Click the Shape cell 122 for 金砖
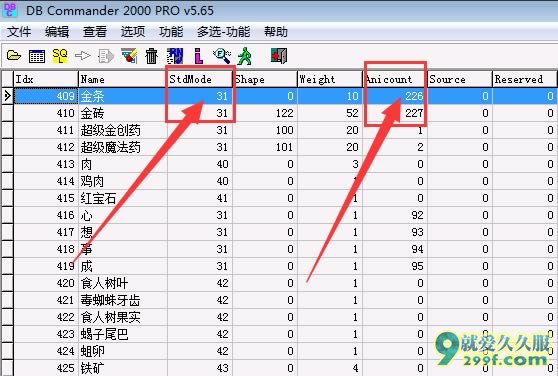558x376 pixels. pos(265,113)
